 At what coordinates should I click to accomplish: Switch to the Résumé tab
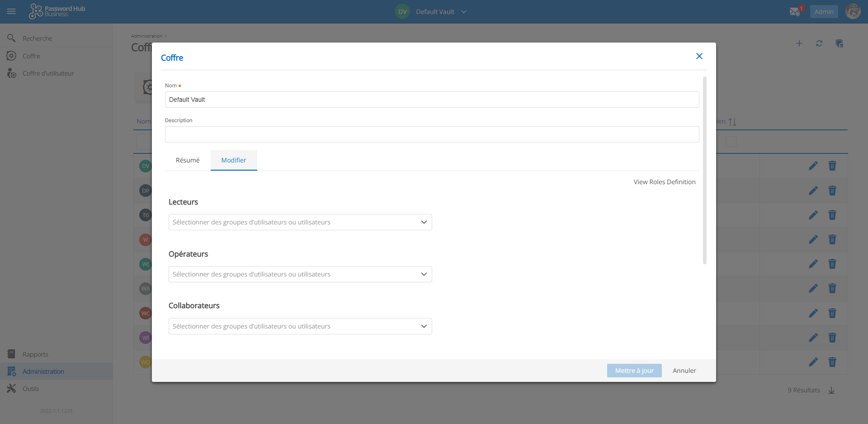[x=188, y=160]
